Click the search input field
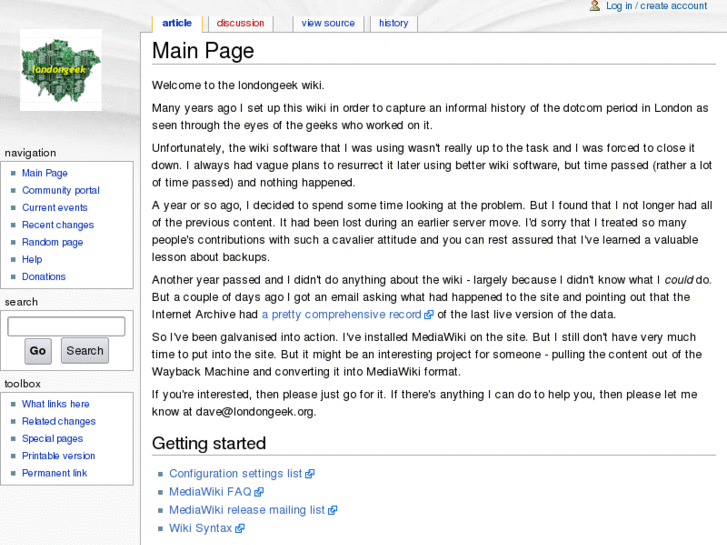This screenshot has height=545, width=727. [66, 327]
